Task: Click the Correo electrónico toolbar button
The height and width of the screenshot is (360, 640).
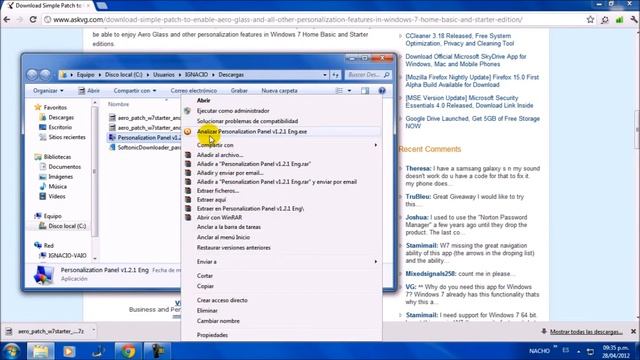Action: (x=194, y=91)
